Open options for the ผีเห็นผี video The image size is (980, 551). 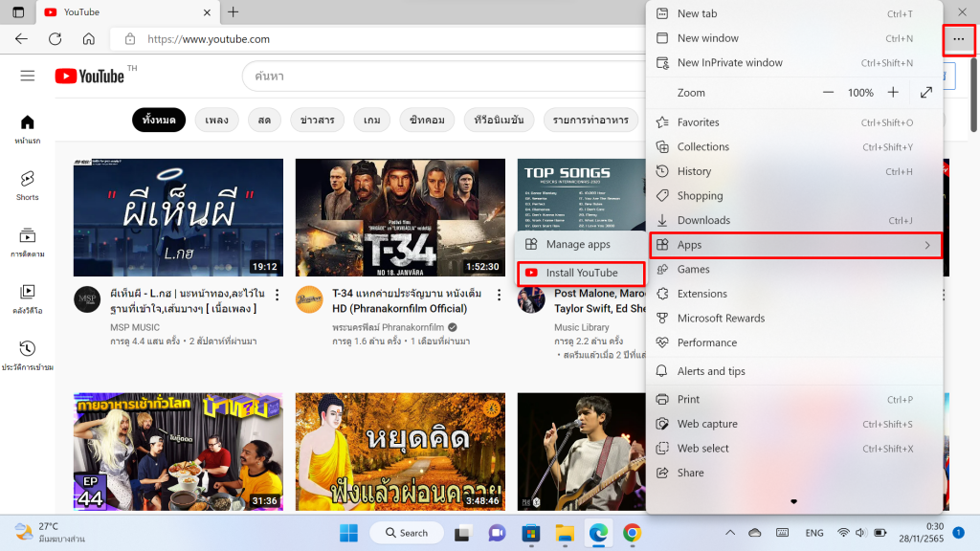tap(277, 295)
